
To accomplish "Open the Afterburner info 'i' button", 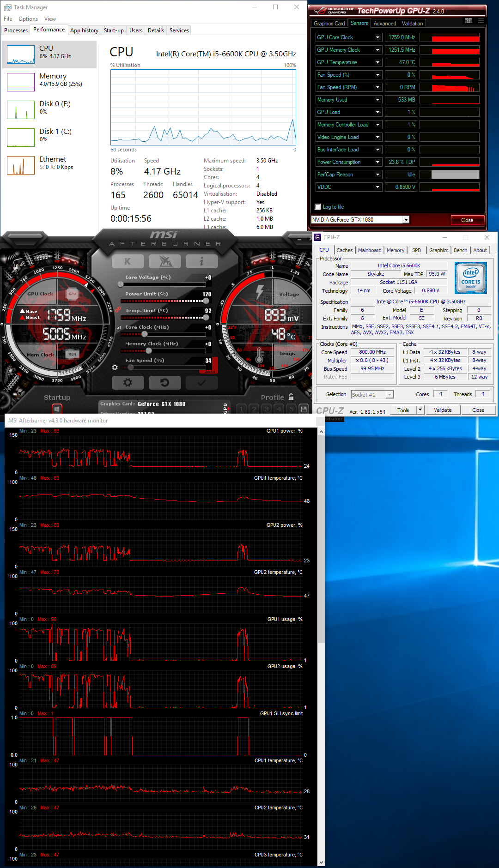I will click(202, 261).
